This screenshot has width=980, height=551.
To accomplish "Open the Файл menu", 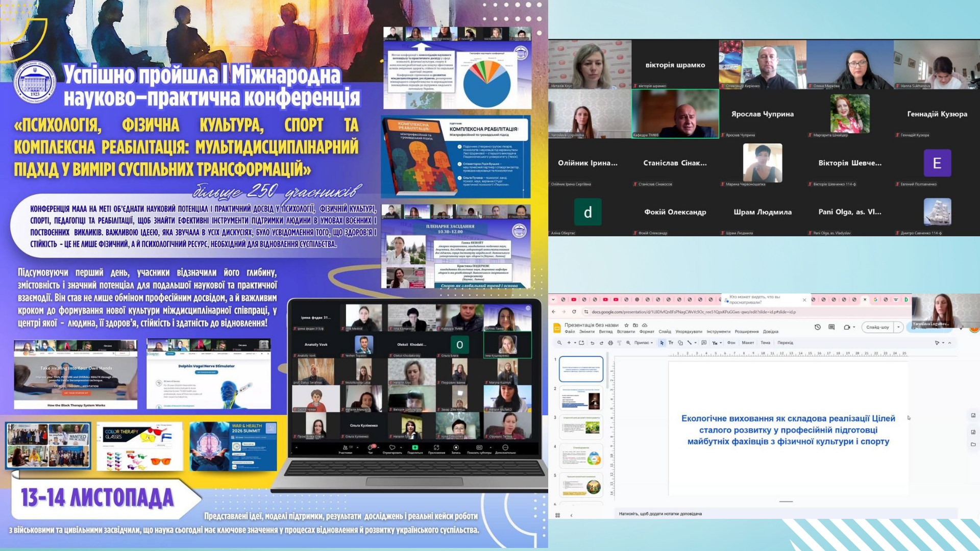I will [x=570, y=332].
